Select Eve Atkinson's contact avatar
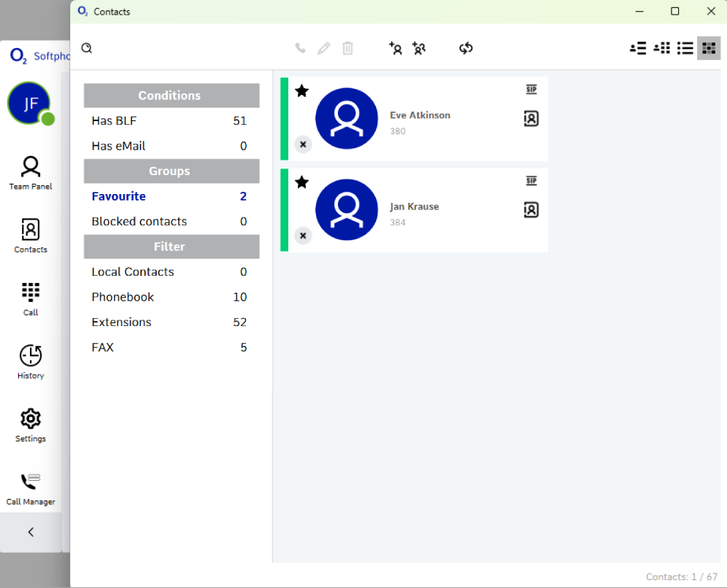Image resolution: width=727 pixels, height=588 pixels. [347, 118]
